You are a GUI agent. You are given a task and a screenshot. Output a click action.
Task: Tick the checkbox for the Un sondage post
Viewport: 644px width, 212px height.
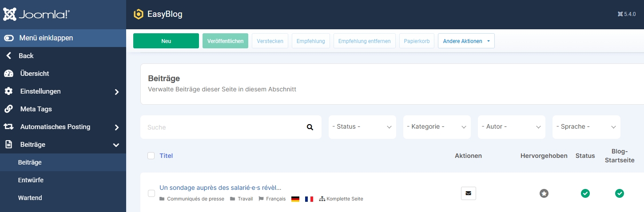(x=151, y=193)
